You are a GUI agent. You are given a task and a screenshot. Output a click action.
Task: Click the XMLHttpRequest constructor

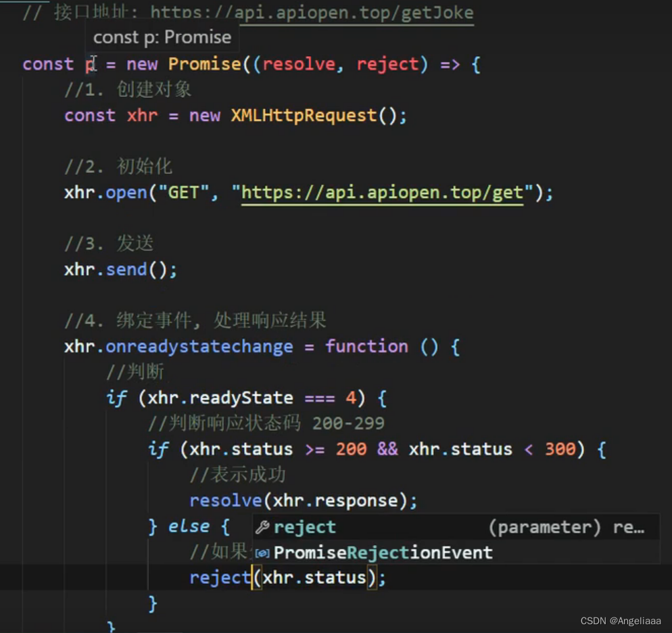coord(304,115)
